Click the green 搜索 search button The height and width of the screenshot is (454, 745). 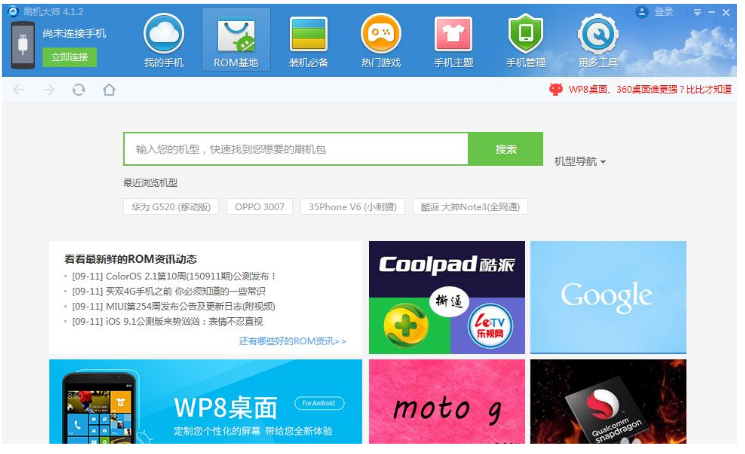(506, 149)
